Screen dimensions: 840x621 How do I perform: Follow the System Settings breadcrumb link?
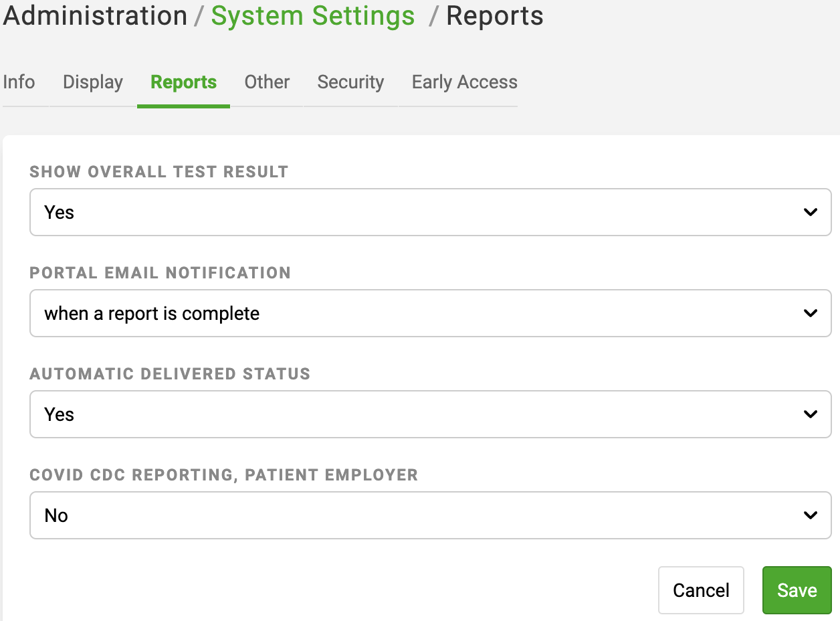click(x=313, y=16)
